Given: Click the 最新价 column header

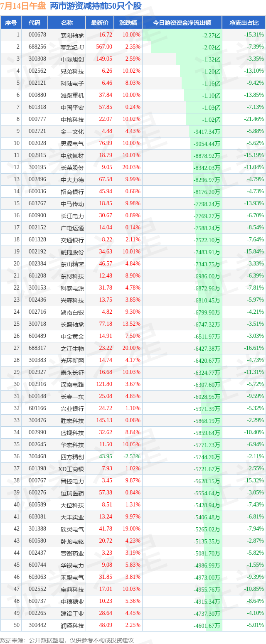Looking at the screenshot, I should click(100, 23).
